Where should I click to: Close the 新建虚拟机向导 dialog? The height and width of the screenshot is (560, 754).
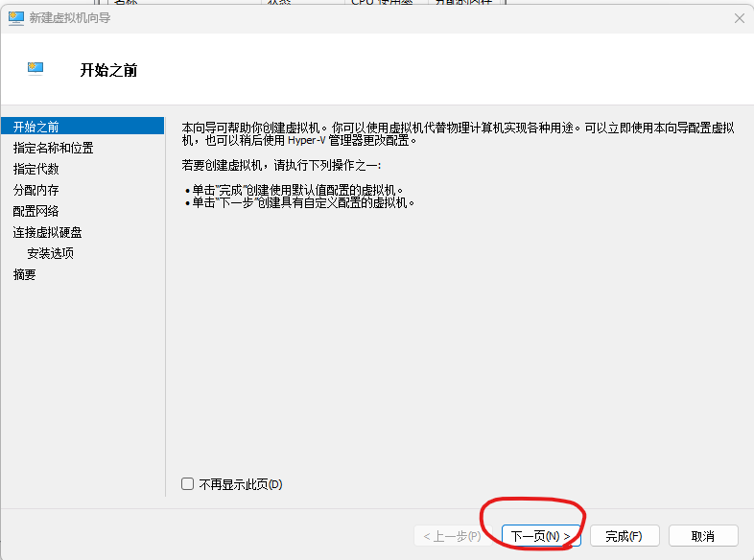tap(739, 18)
